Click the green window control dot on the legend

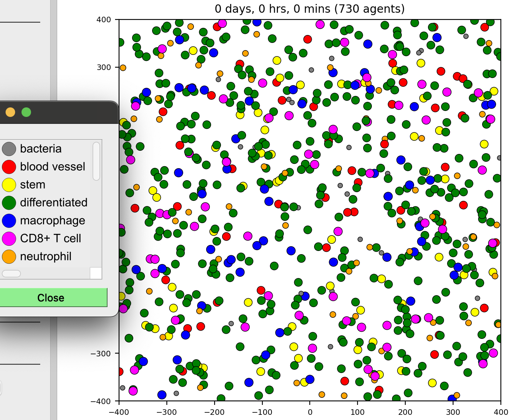26,112
